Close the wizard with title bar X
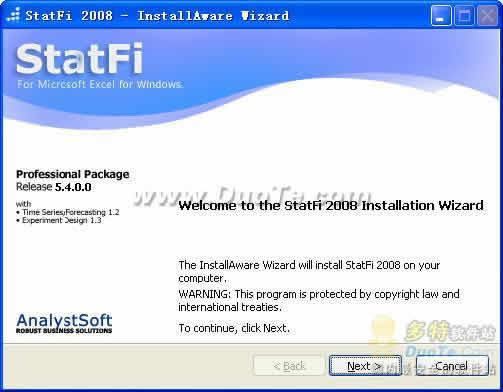The image size is (503, 392). pos(488,16)
